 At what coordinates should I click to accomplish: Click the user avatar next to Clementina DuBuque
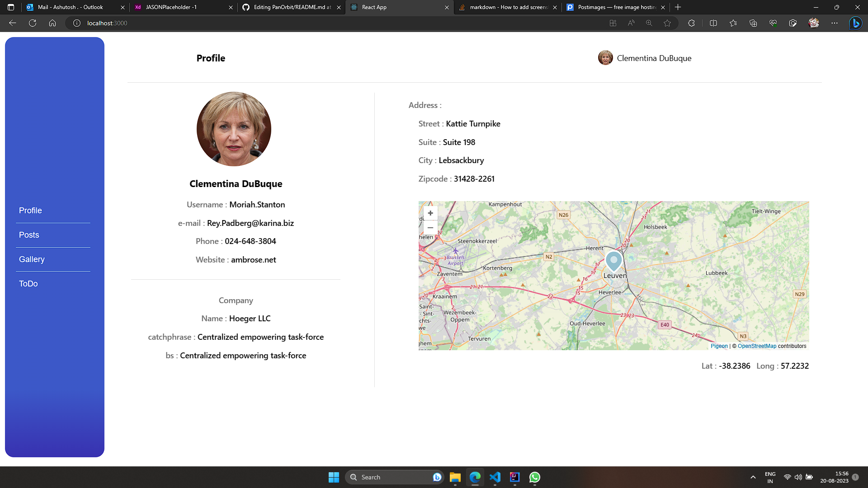606,58
